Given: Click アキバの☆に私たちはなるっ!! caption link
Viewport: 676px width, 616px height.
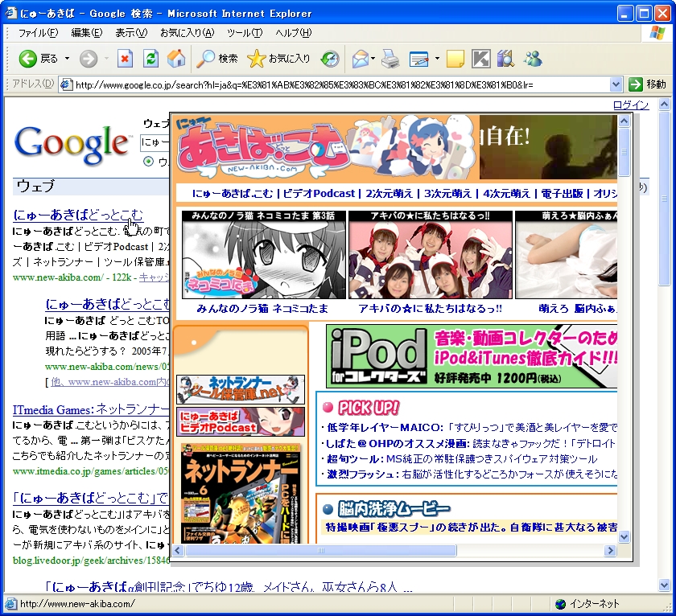Looking at the screenshot, I should click(431, 309).
